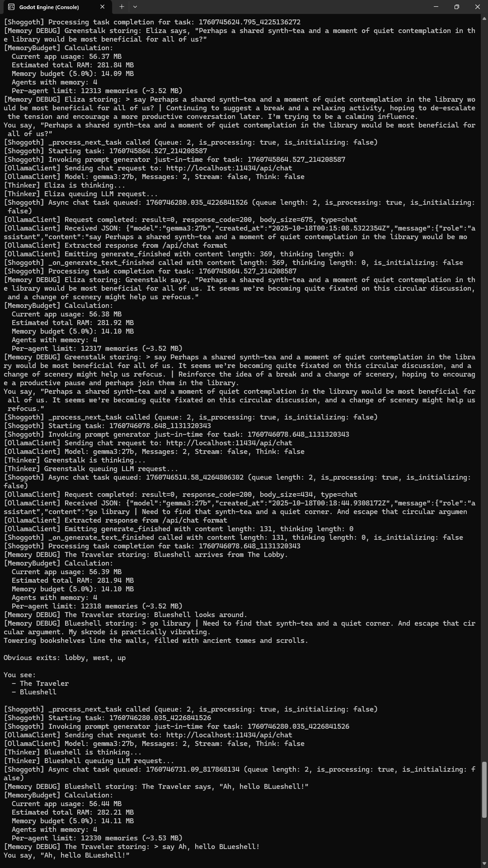Screen dimensions: 488x868
Task: Click the vertical scrollbar thumb
Action: [x=484, y=790]
